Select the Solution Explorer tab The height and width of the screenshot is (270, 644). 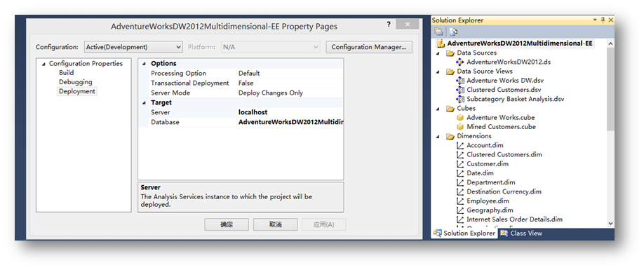[464, 234]
